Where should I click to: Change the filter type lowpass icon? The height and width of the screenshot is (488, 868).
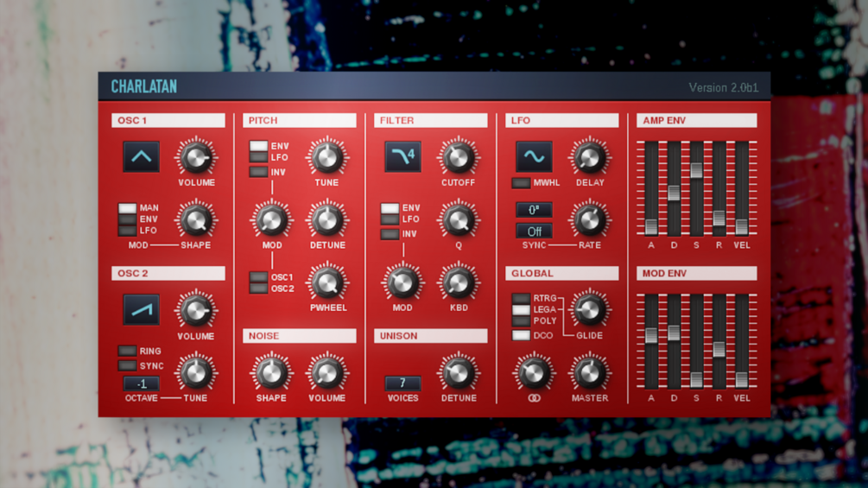pyautogui.click(x=403, y=156)
